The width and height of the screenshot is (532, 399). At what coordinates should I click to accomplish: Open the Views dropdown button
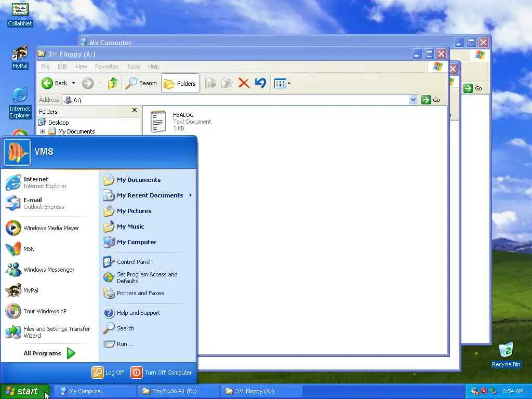tap(282, 83)
